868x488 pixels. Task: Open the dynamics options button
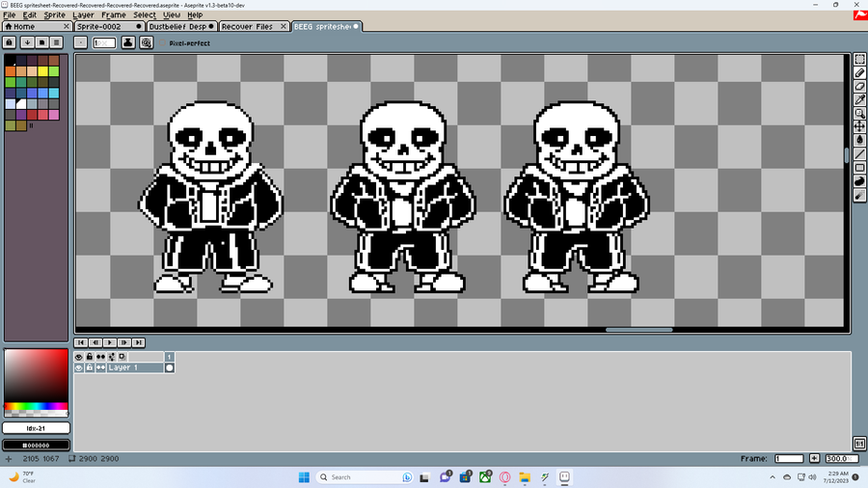147,42
